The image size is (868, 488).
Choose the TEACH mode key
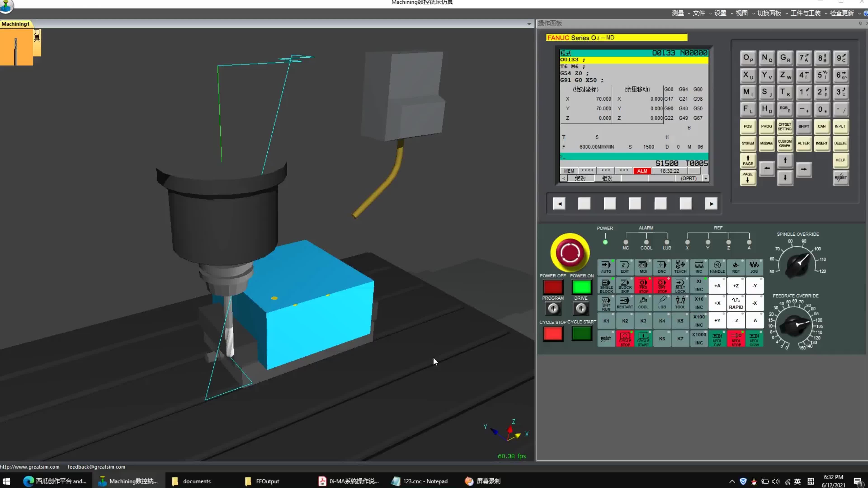[680, 267]
